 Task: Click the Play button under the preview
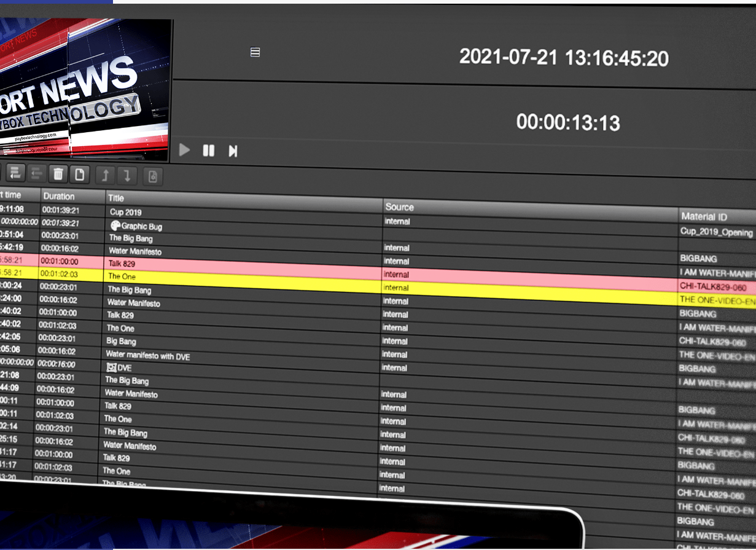pyautogui.click(x=184, y=150)
